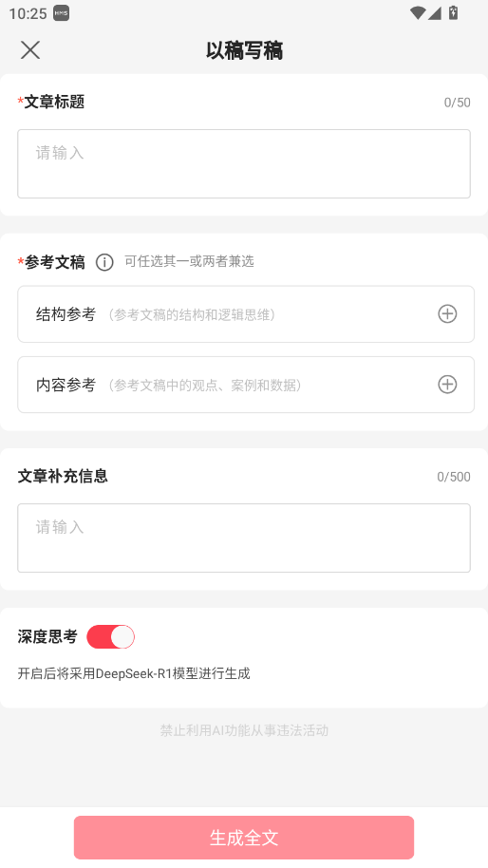
Task: Focus the 文章标题 input field
Action: [x=244, y=164]
